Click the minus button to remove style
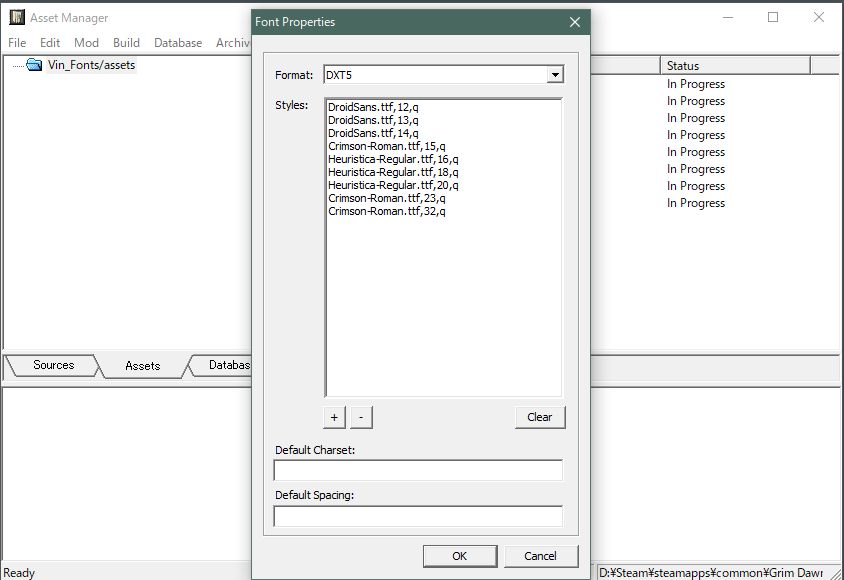 (360, 417)
